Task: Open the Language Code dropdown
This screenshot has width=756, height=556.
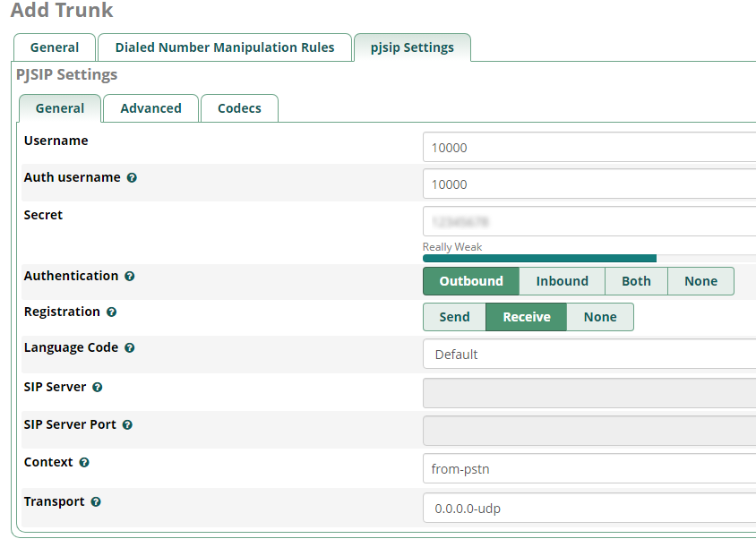Action: pyautogui.click(x=589, y=355)
